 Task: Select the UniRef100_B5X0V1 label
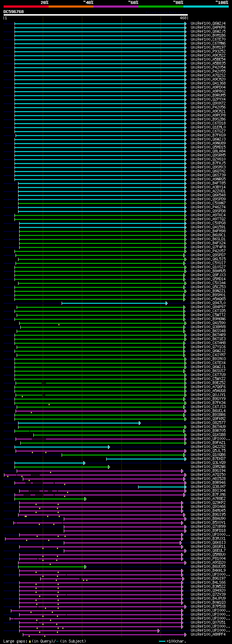[208, 522]
